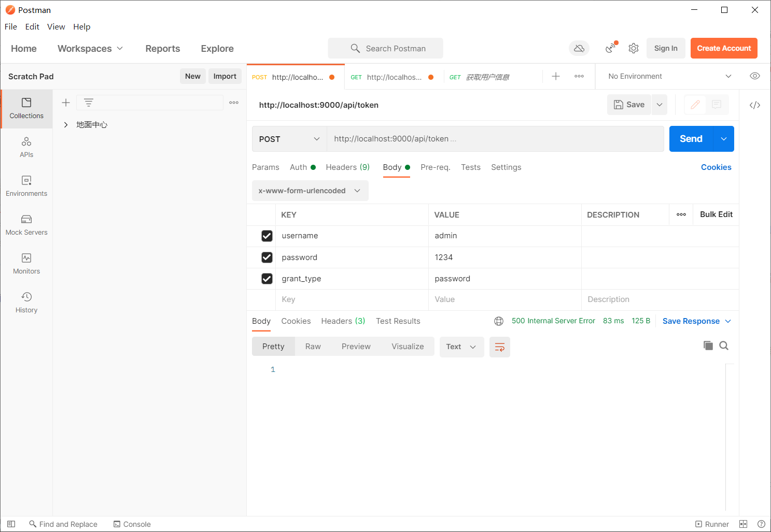
Task: Open body table column options three-dot icon
Action: tap(681, 214)
